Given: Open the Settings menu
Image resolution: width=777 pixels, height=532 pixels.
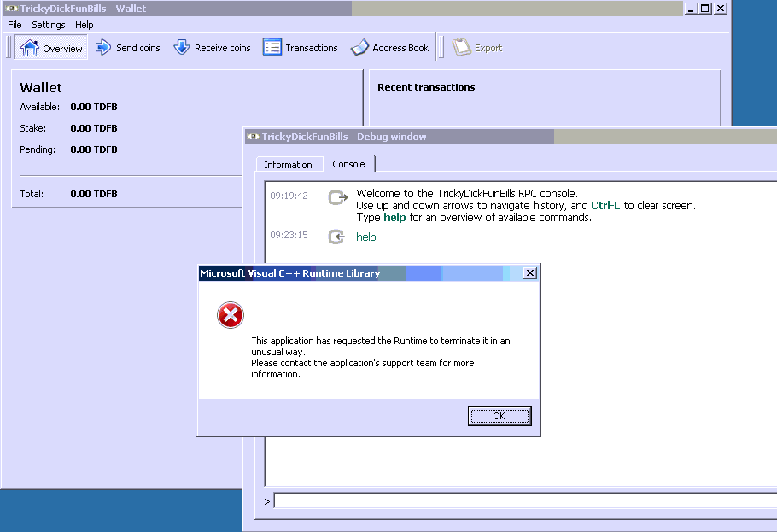Looking at the screenshot, I should pyautogui.click(x=49, y=25).
